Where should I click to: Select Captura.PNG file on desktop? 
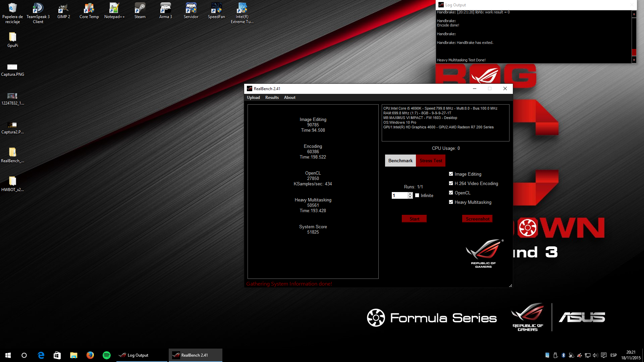[x=12, y=69]
